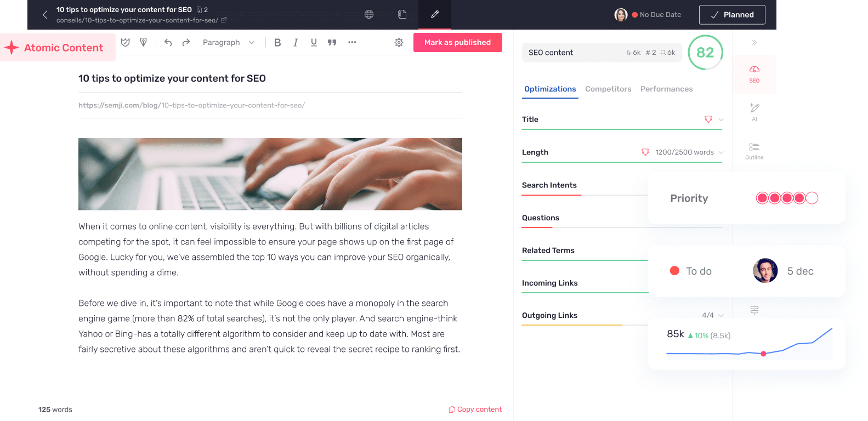The image size is (868, 421).
Task: Expand the Outgoing Links chevron
Action: [x=721, y=315]
